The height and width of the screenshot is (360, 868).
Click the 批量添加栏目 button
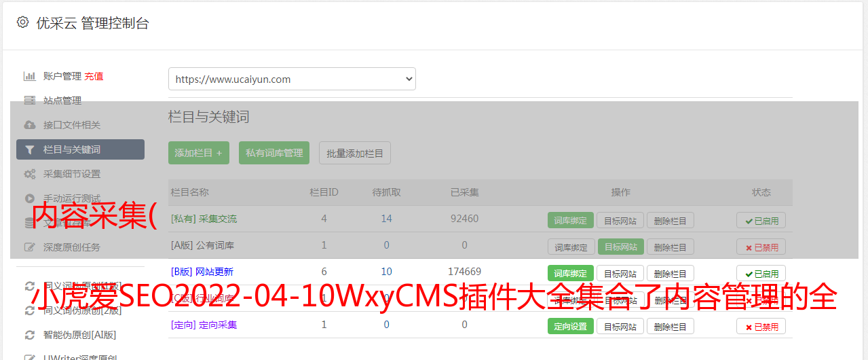tap(355, 153)
